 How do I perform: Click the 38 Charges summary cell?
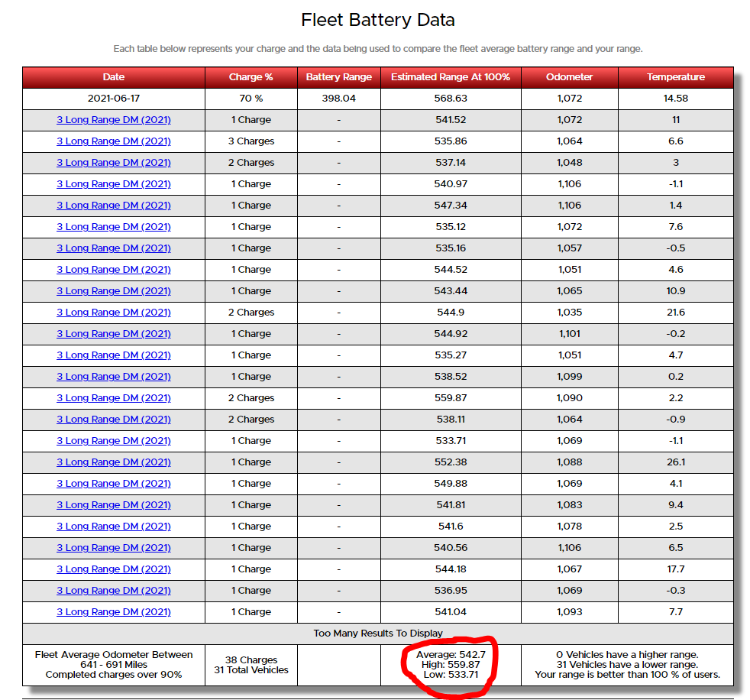click(x=251, y=665)
